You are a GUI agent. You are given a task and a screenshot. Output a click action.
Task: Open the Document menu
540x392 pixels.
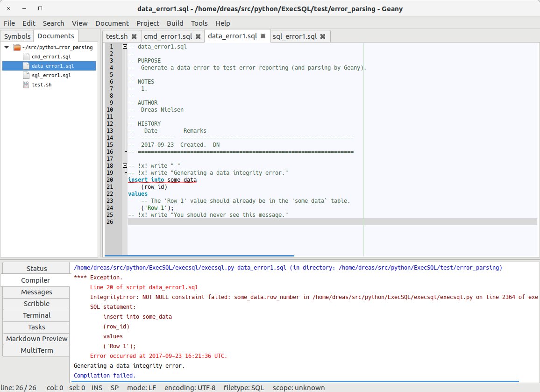tap(112, 23)
